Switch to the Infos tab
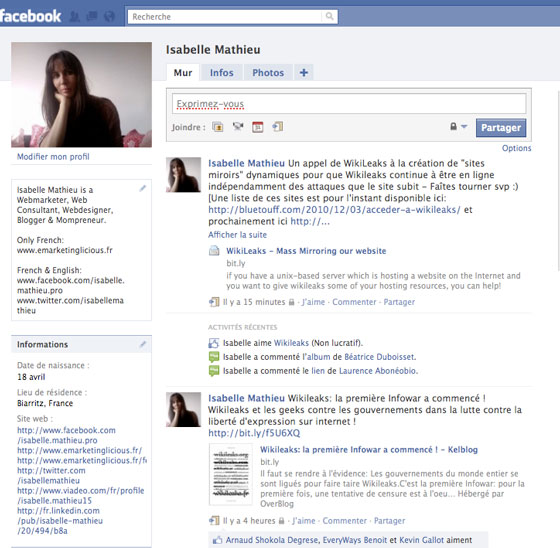This screenshot has width=560, height=548. click(x=222, y=73)
